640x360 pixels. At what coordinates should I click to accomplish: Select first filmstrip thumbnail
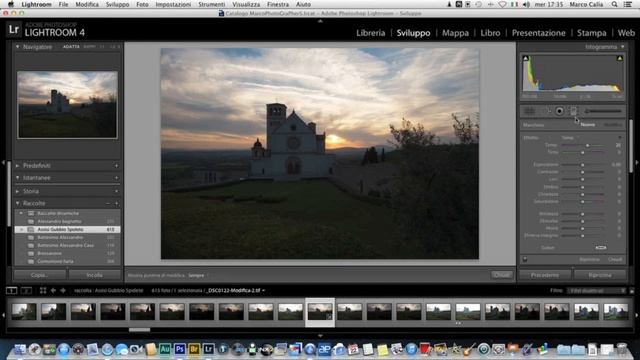click(24, 311)
